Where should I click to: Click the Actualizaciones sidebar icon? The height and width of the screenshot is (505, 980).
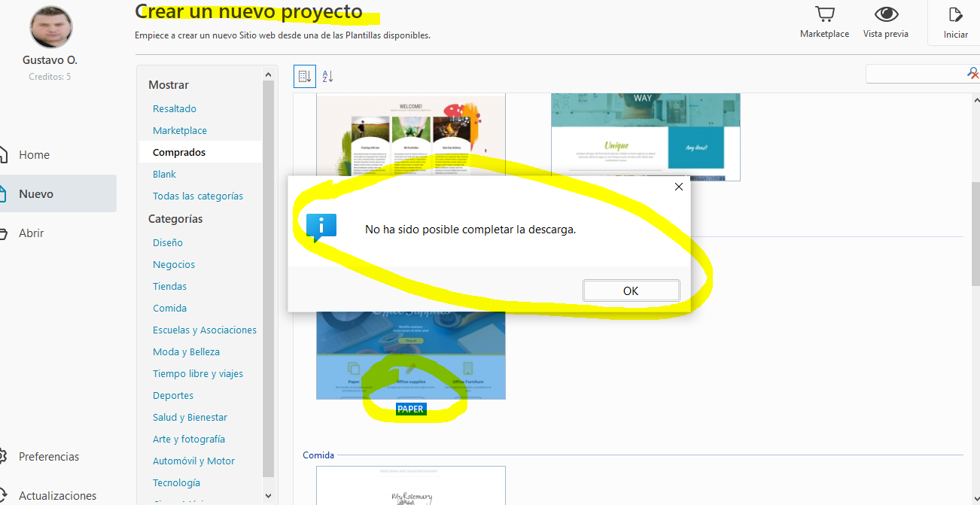pyautogui.click(x=2, y=495)
